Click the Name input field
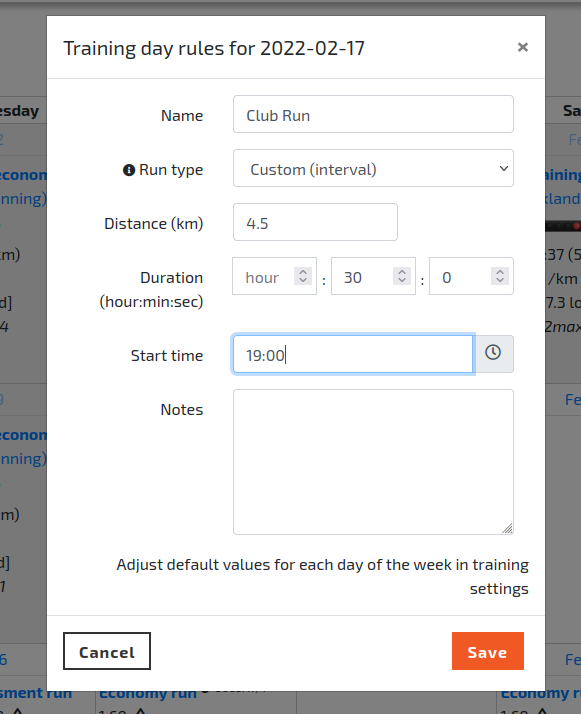The image size is (581, 714). point(373,114)
